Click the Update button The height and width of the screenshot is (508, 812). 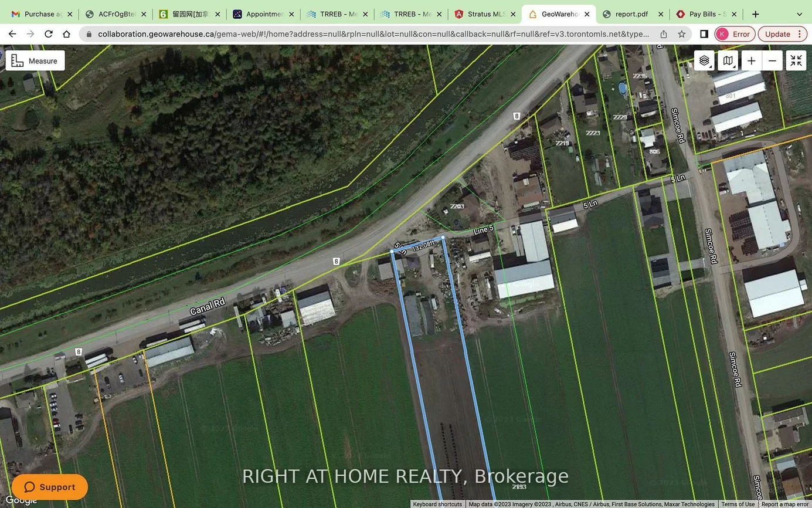778,33
